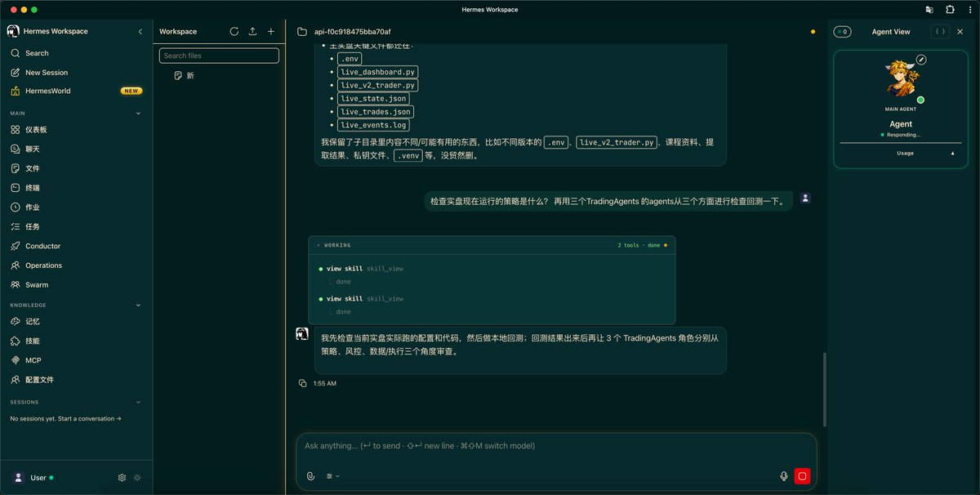The width and height of the screenshot is (980, 495).
Task: Click the .env code tag in list
Action: click(350, 58)
